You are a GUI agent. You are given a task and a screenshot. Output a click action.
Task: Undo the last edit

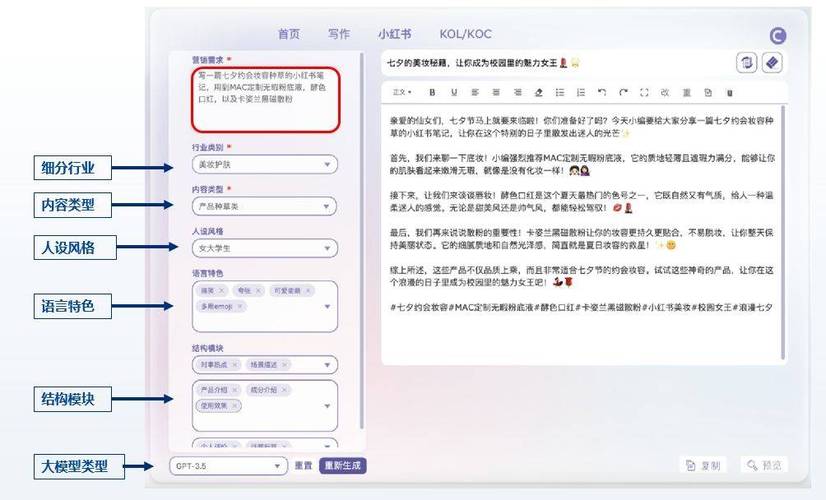point(602,92)
